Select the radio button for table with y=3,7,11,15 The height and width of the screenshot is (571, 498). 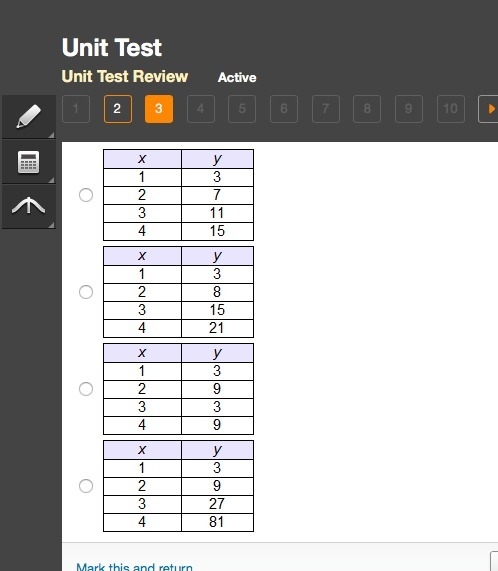click(86, 195)
